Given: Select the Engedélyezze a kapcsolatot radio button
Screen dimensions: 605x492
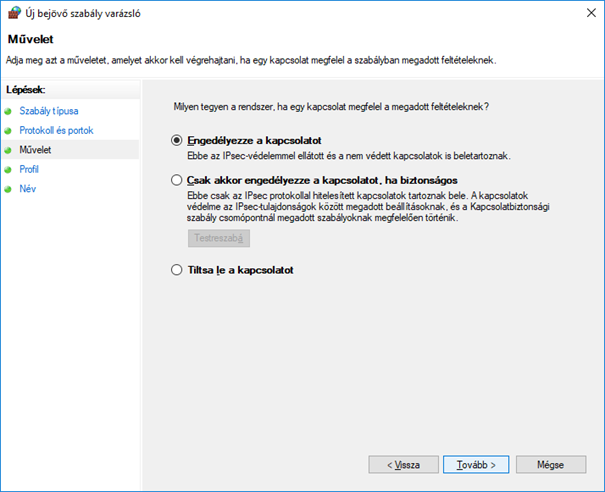Looking at the screenshot, I should click(x=178, y=141).
